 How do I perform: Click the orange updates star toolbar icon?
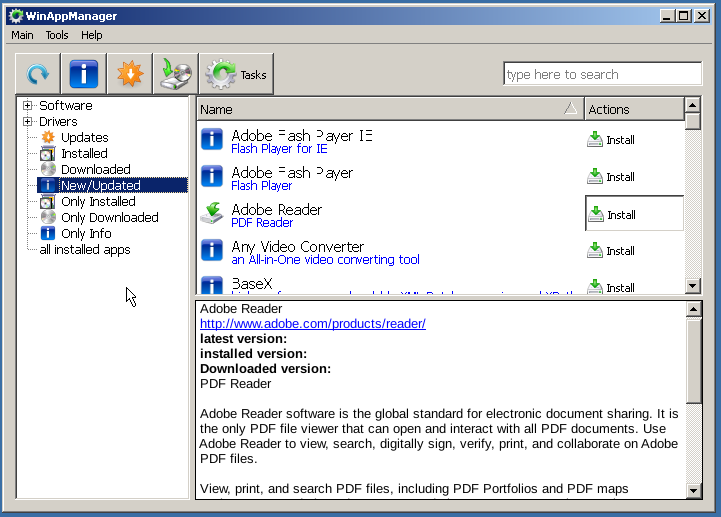[x=130, y=74]
